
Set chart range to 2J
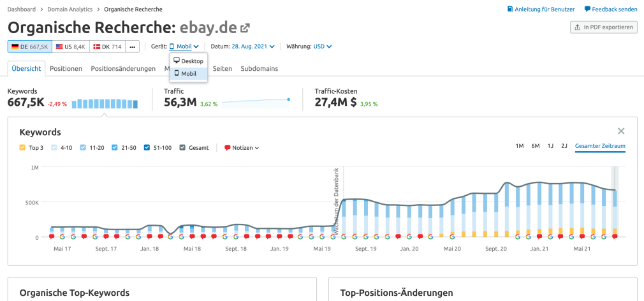(x=564, y=146)
